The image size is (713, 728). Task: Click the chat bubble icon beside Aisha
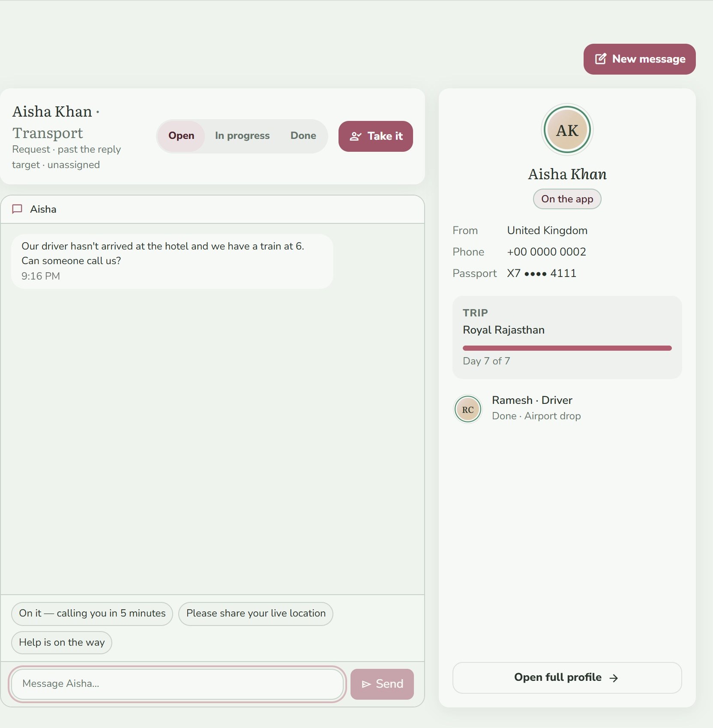coord(17,209)
